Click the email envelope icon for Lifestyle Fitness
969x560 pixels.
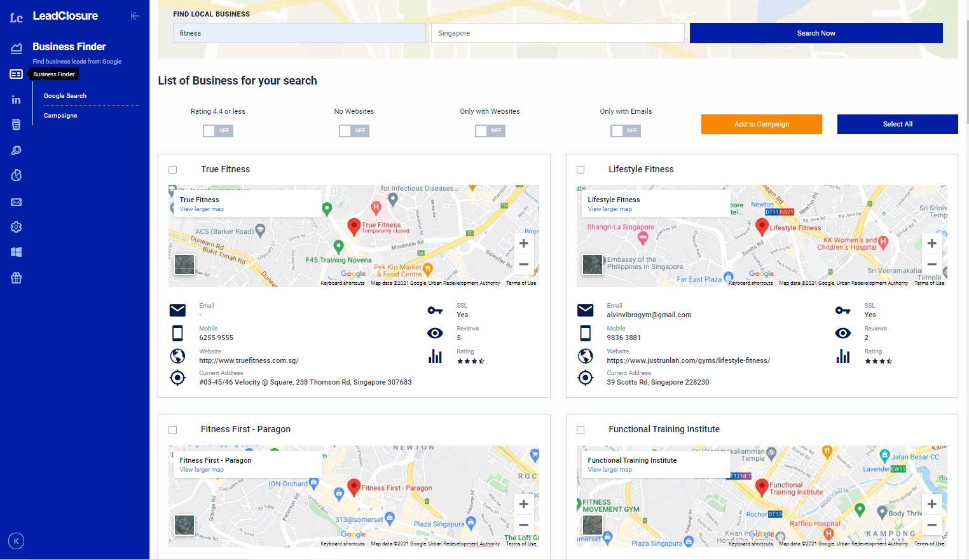click(585, 310)
